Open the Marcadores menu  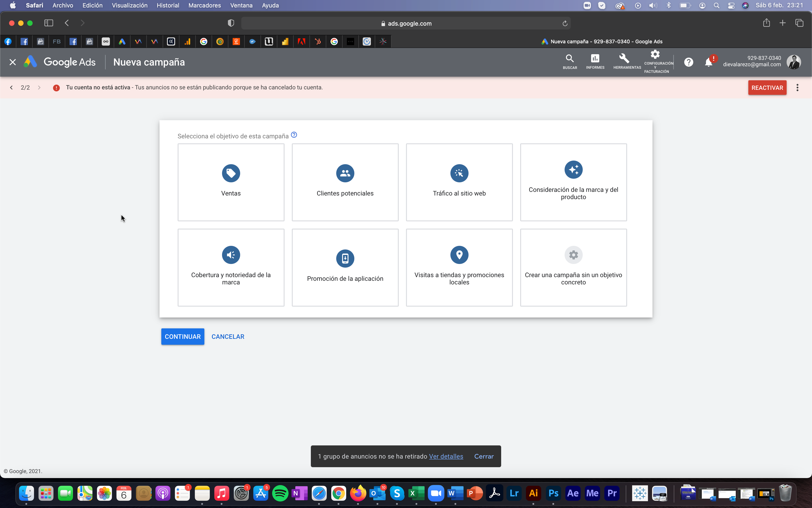[205, 5]
